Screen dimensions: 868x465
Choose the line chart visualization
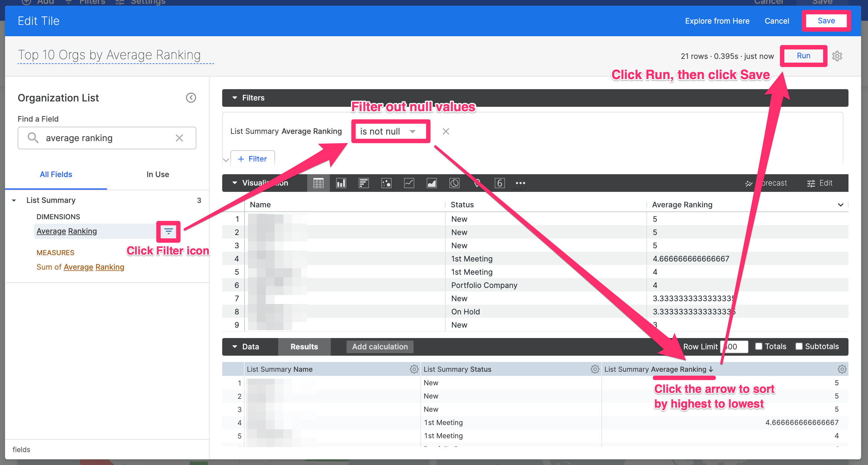tap(409, 183)
